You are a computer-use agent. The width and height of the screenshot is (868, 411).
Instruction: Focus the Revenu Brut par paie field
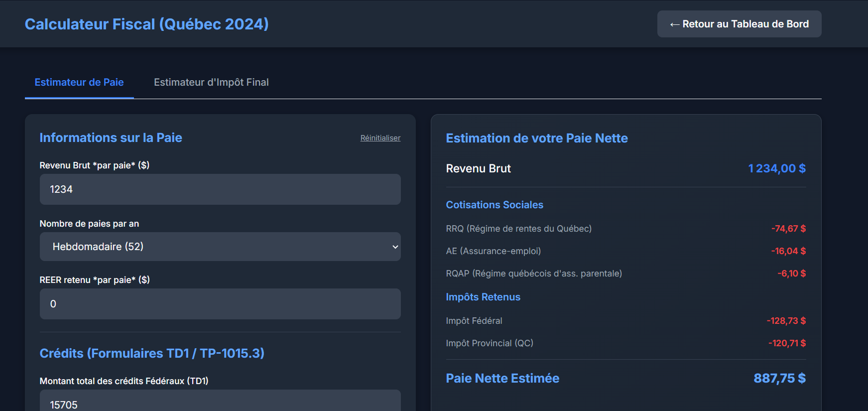(x=220, y=189)
